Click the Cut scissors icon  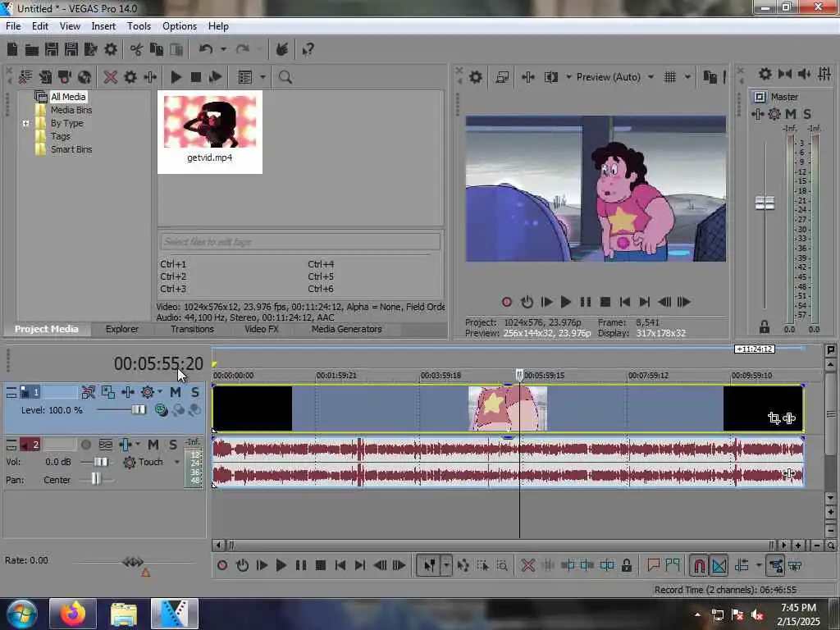[136, 50]
